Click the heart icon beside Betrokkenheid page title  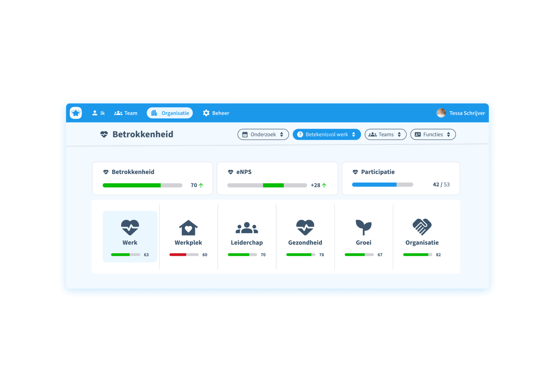pyautogui.click(x=104, y=134)
